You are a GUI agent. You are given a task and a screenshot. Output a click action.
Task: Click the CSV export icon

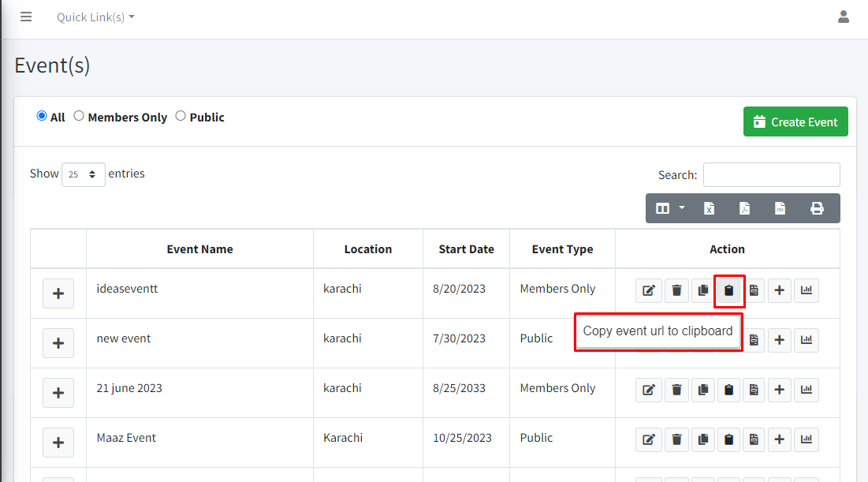[780, 208]
